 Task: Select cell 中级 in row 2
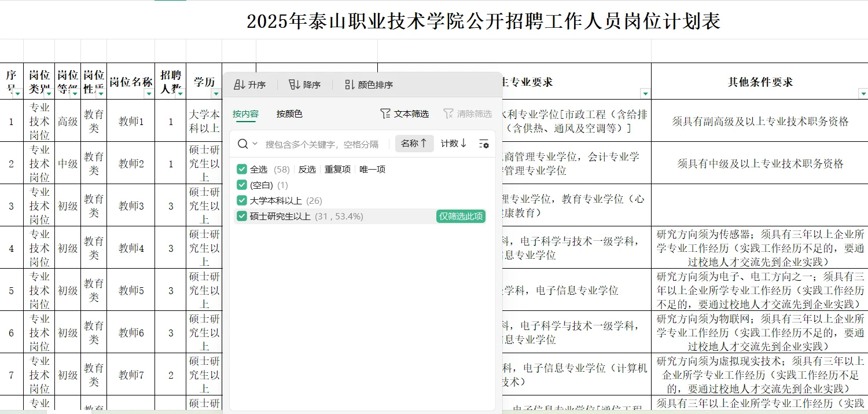(68, 163)
